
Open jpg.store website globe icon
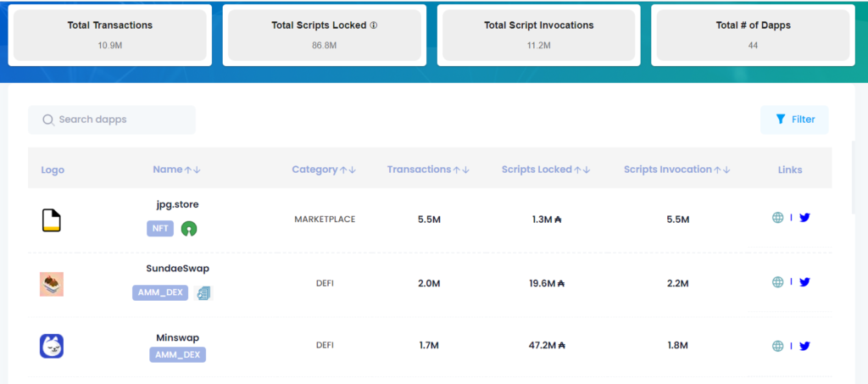pos(778,218)
